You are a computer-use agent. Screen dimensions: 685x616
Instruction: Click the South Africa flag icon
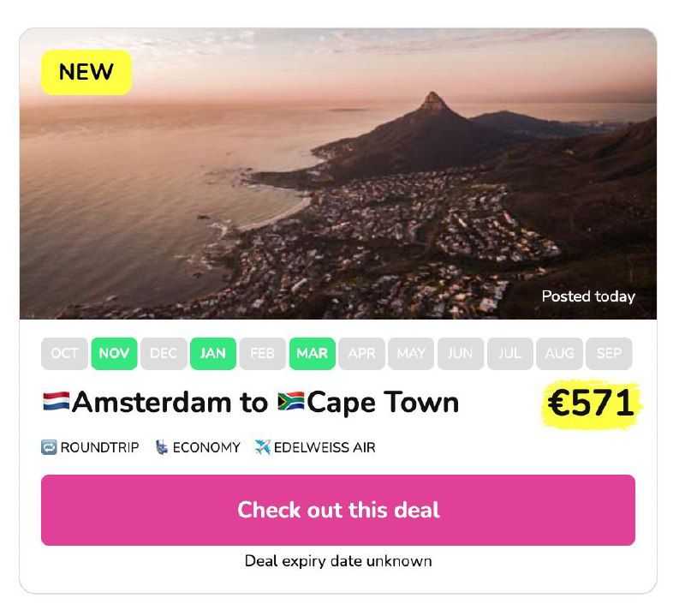pyautogui.click(x=291, y=402)
